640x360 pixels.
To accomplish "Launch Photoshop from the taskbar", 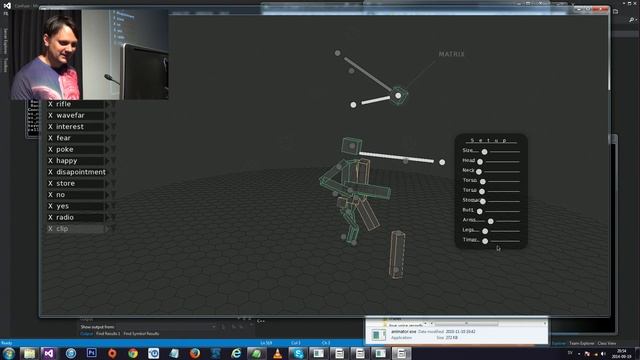I will pyautogui.click(x=91, y=353).
